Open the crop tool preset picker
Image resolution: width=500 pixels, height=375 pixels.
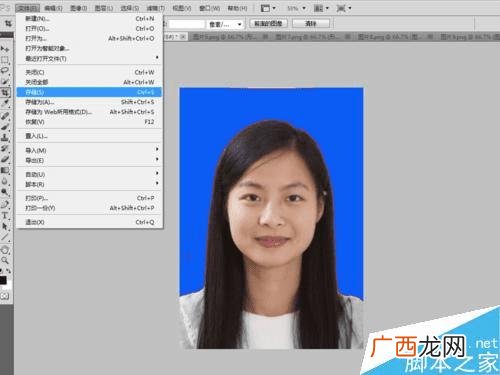coord(8,23)
